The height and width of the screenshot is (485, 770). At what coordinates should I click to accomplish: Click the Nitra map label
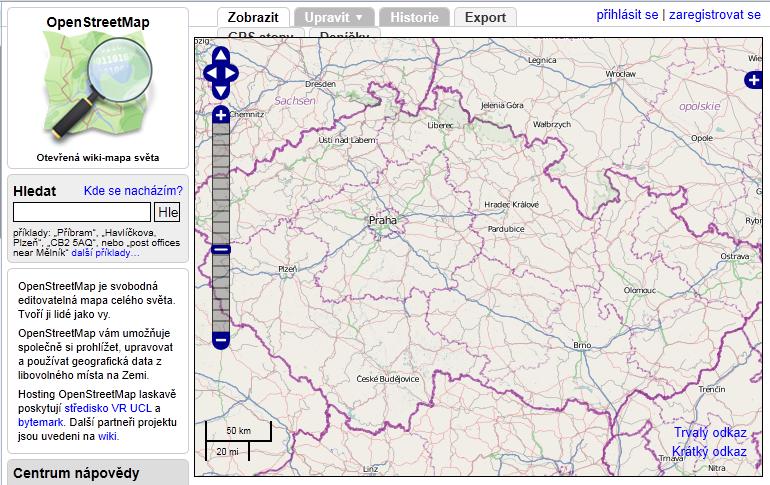tap(716, 468)
